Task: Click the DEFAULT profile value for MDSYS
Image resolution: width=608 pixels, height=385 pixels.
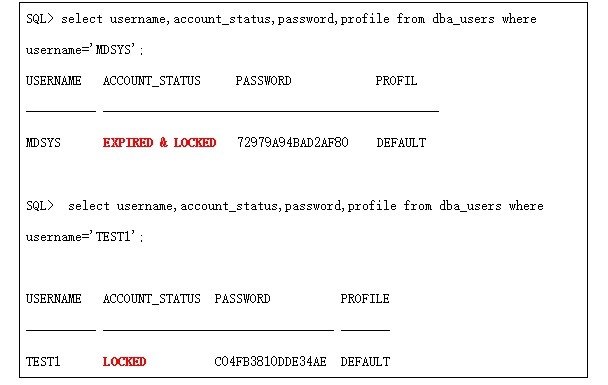Action: (x=401, y=143)
